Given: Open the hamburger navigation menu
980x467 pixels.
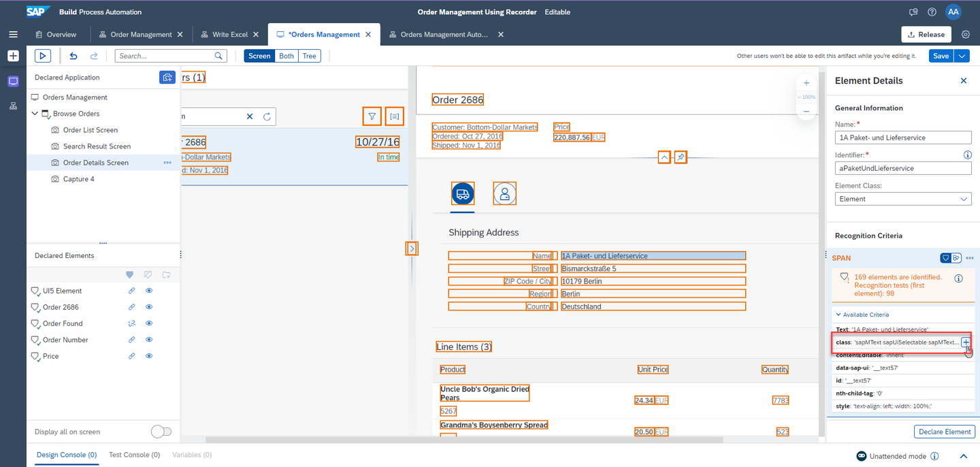Looking at the screenshot, I should pos(13,35).
